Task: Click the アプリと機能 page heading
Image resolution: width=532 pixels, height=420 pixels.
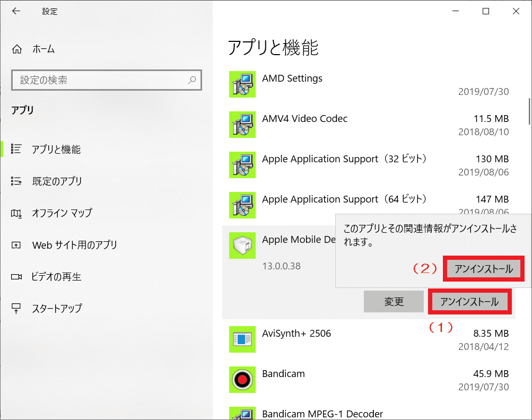Action: 273,48
